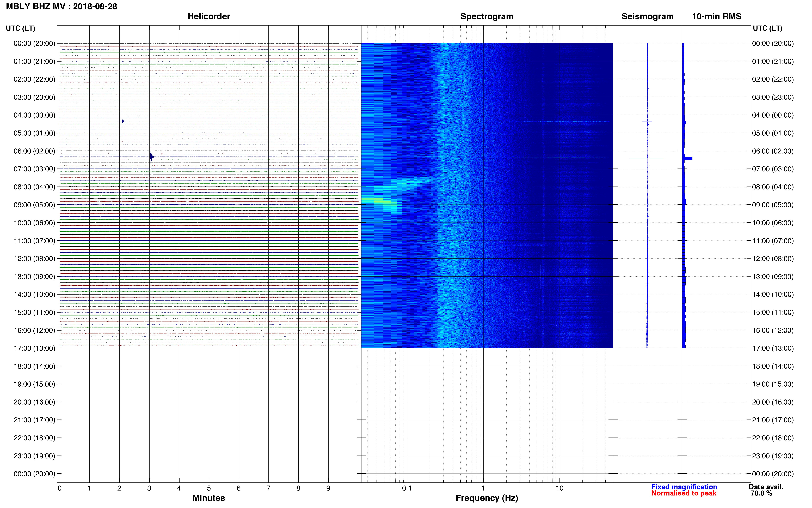The width and height of the screenshot is (812, 508).
Task: Click right time label '07:00 (03:00)'
Action: [x=773, y=169]
